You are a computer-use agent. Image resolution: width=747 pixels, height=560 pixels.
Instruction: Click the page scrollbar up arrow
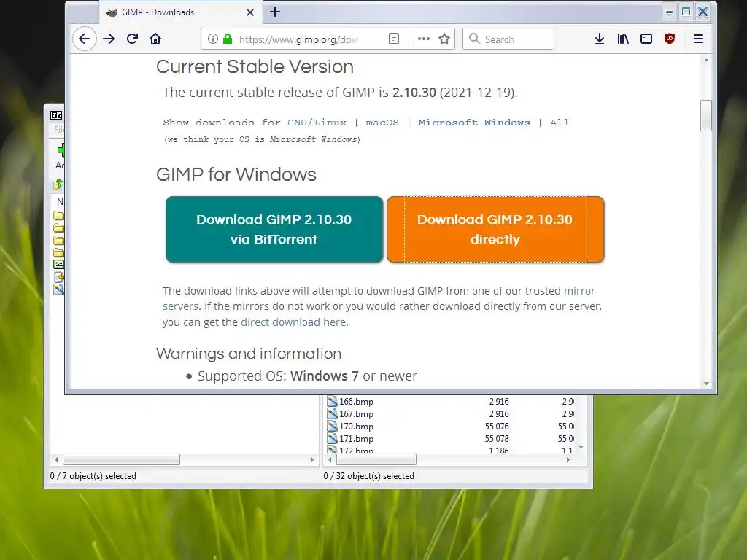tap(706, 60)
